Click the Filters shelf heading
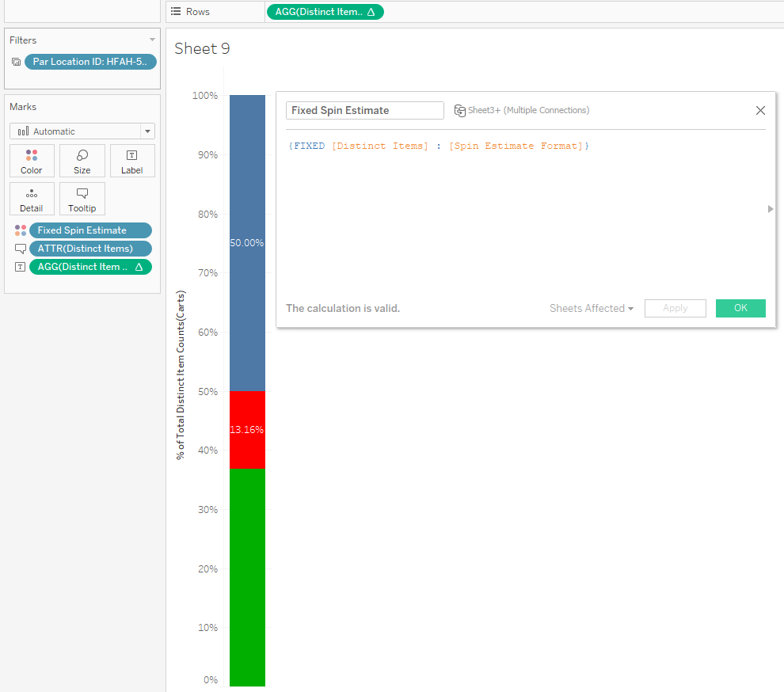The height and width of the screenshot is (692, 784). tap(23, 40)
